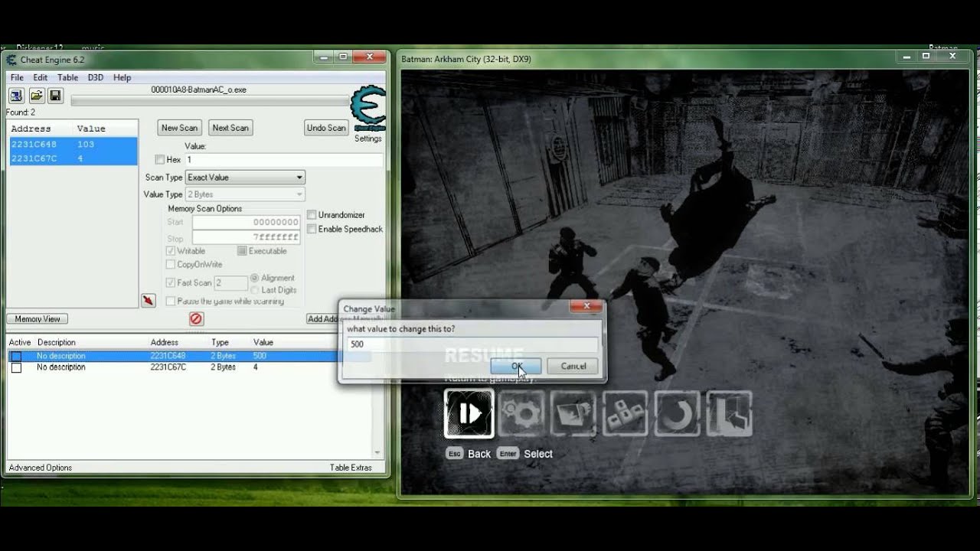Click the Next Scan button
Image resolution: width=980 pixels, height=551 pixels.
[230, 128]
